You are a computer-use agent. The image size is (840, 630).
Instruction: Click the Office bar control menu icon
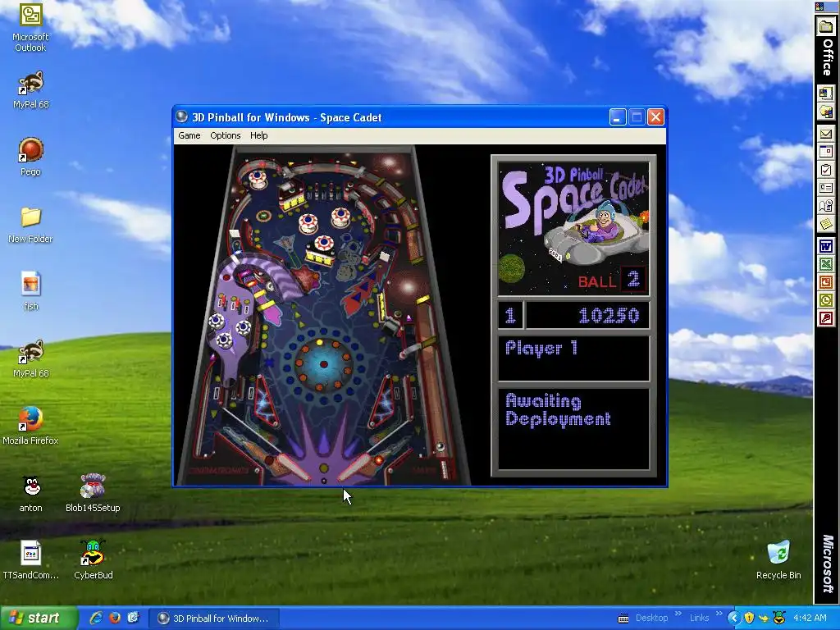click(x=819, y=6)
